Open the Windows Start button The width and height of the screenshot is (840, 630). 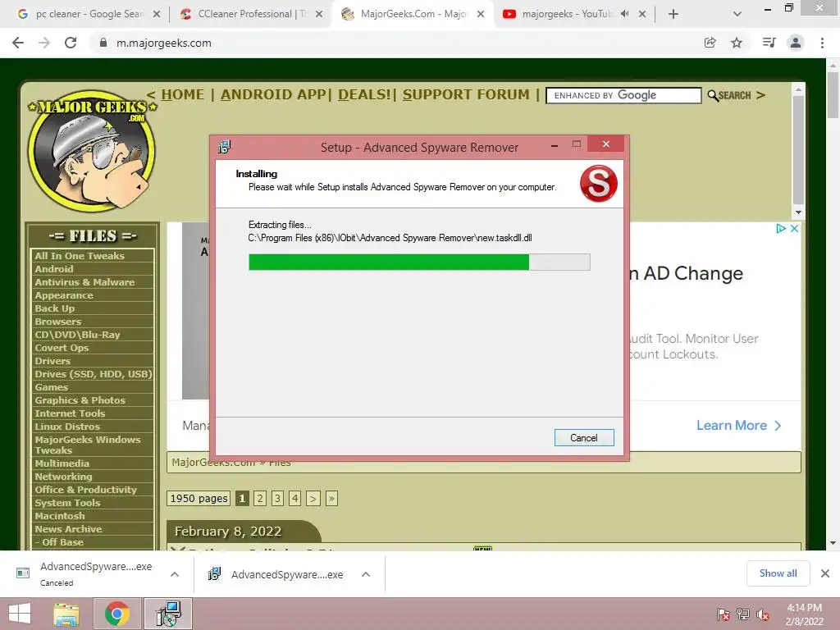point(20,614)
